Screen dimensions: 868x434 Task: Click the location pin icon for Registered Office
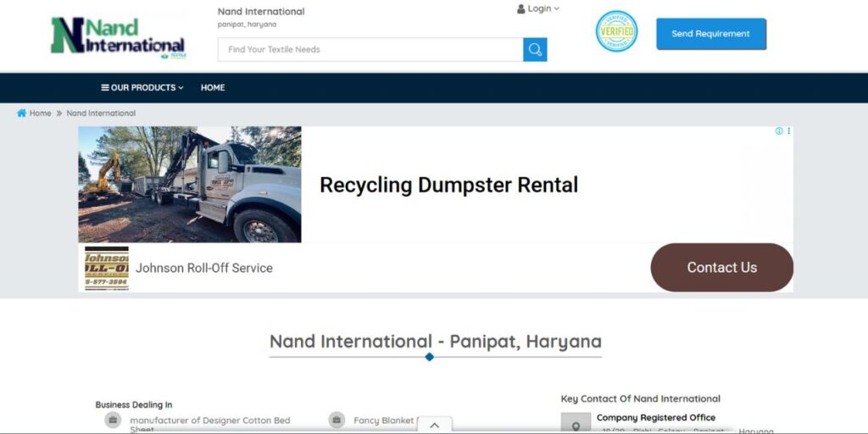click(576, 425)
